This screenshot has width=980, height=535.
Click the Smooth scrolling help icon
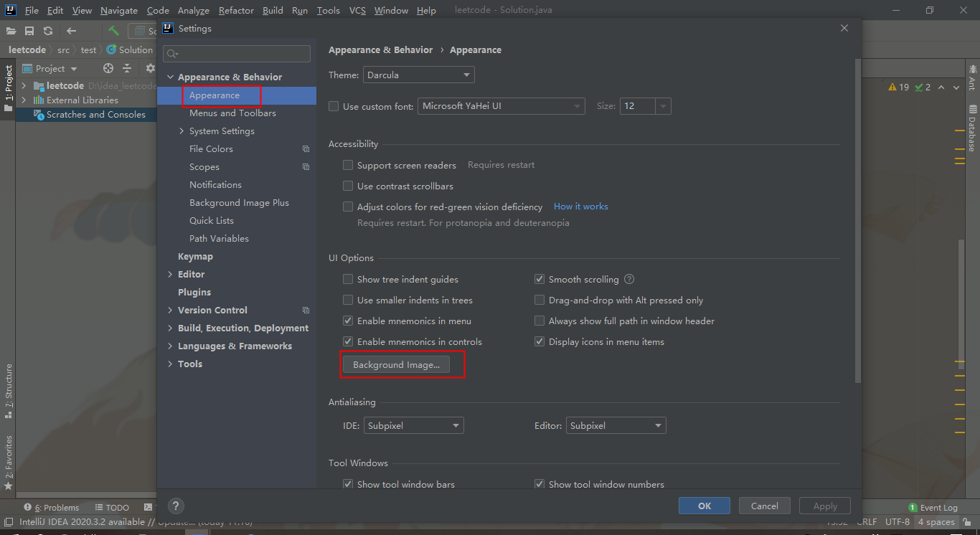click(629, 279)
